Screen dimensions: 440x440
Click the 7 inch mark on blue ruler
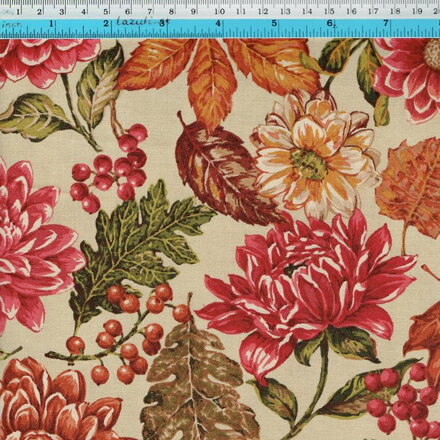(386, 24)
